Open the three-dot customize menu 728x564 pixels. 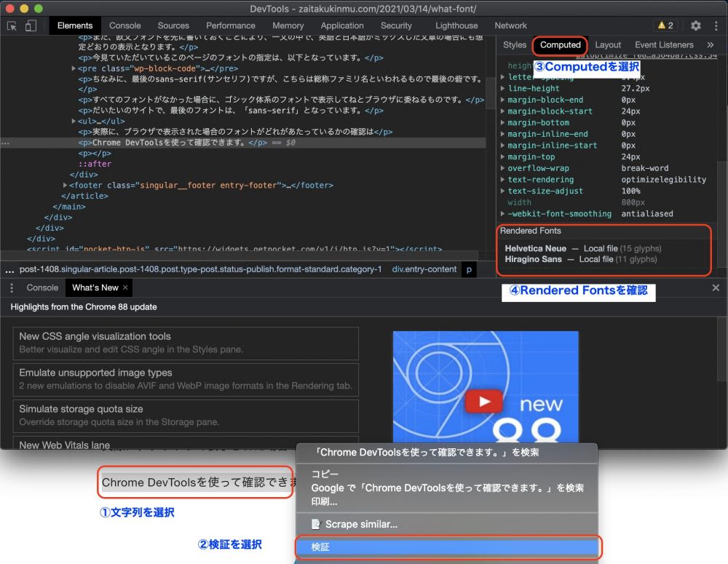point(714,25)
